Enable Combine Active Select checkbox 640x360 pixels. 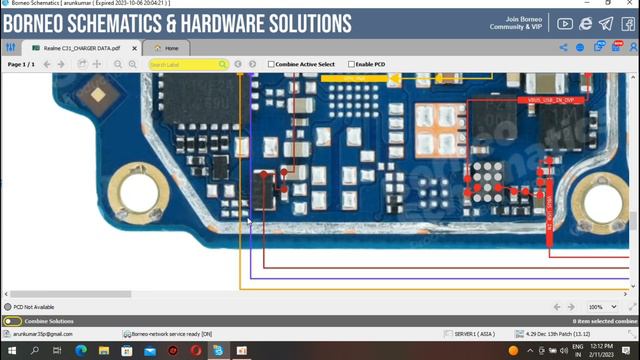pyautogui.click(x=271, y=64)
